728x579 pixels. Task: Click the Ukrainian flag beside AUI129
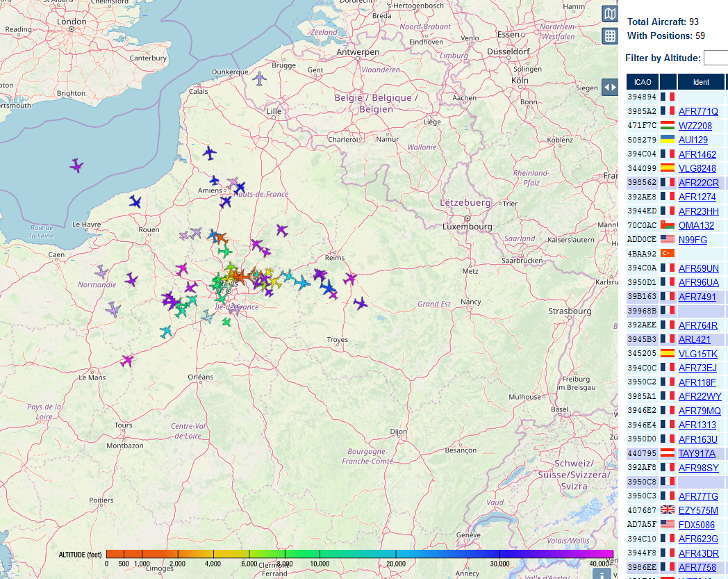pos(668,140)
